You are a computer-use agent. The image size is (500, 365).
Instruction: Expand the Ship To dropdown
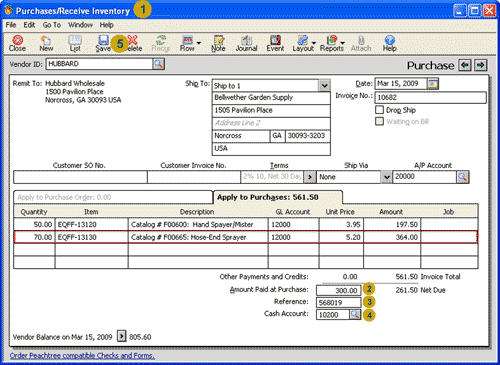(324, 86)
